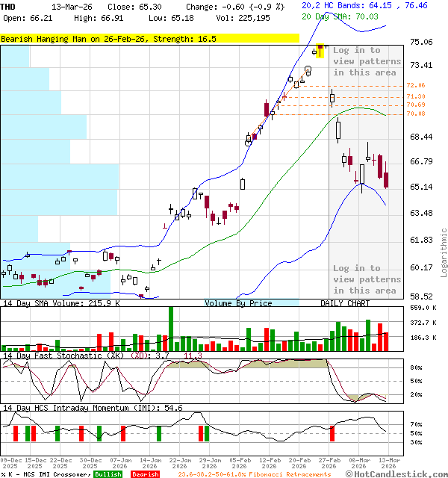Screen dimensions: 448x478
Task: Click the lower 'Log in to view patterns' notice
Action: 367,279
